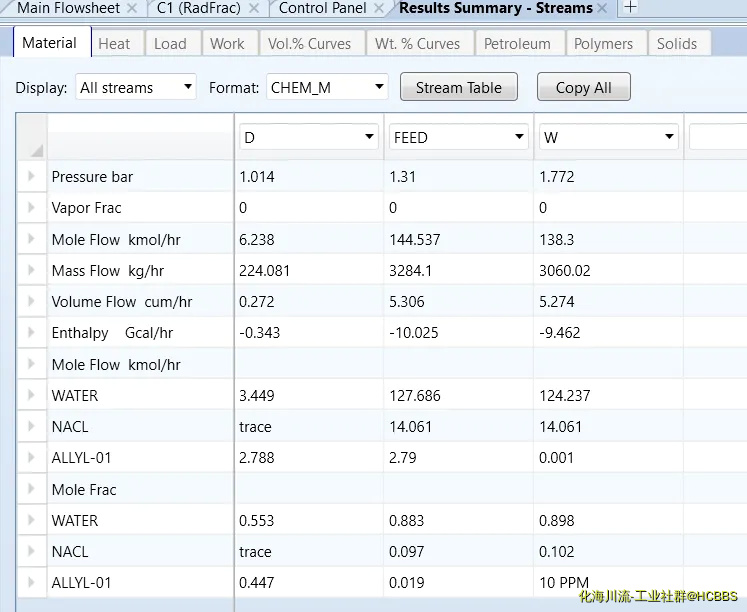The width and height of the screenshot is (747, 612).
Task: Select the Enthalpy Gcal/hr row label
Action: pyautogui.click(x=112, y=332)
